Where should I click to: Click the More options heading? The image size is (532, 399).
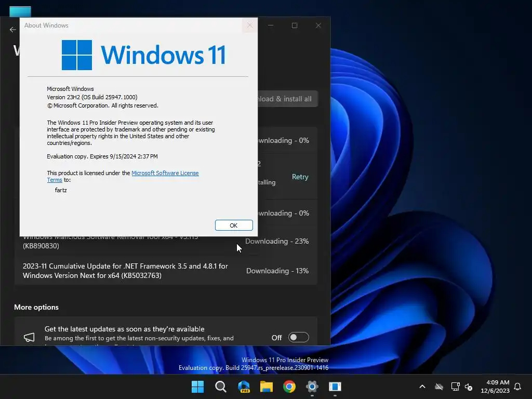point(36,307)
